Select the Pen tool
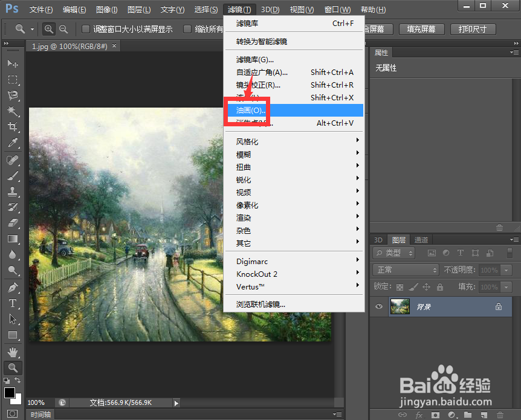 (13, 288)
